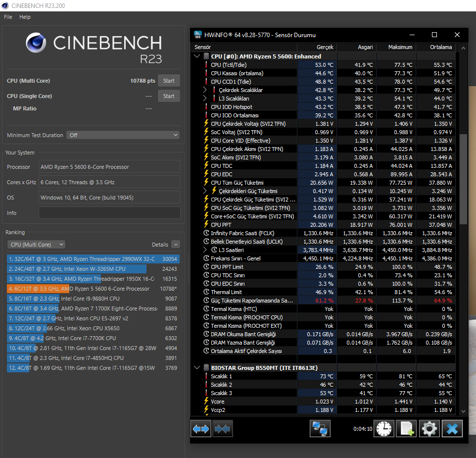The width and height of the screenshot is (476, 458).
Task: Select ranking entry Intel Core i9-9880H CPU
Action: pos(93,299)
